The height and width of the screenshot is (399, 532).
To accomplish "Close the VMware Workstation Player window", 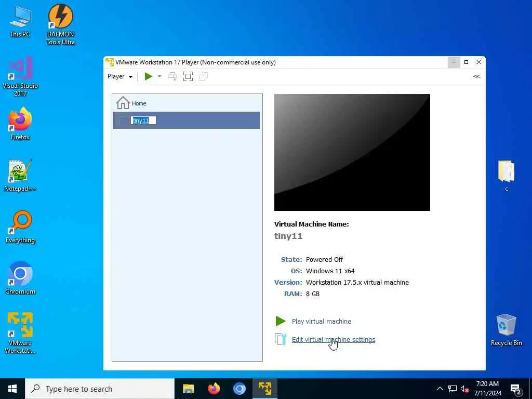I will tap(478, 62).
